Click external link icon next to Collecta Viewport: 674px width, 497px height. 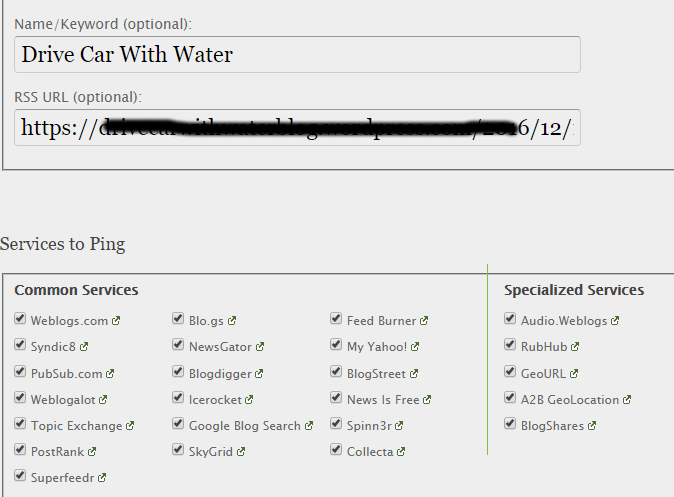[x=402, y=452]
